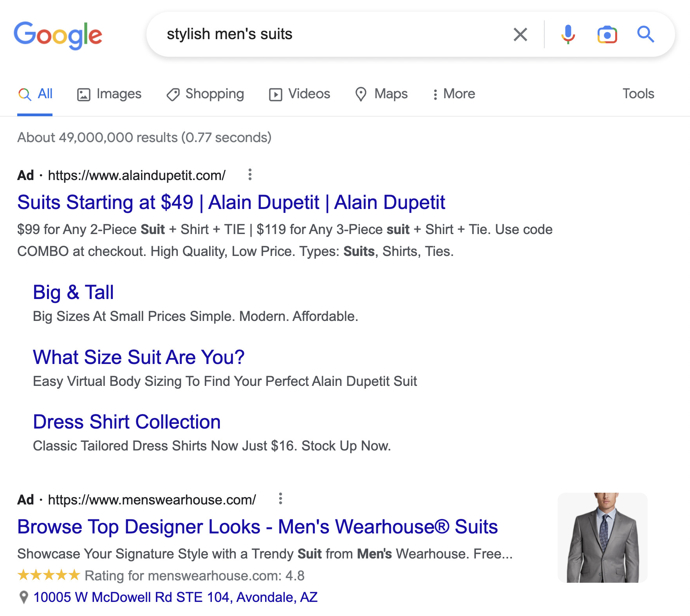The width and height of the screenshot is (690, 616).
Task: Open the Dress Shirt Collection link
Action: point(126,421)
